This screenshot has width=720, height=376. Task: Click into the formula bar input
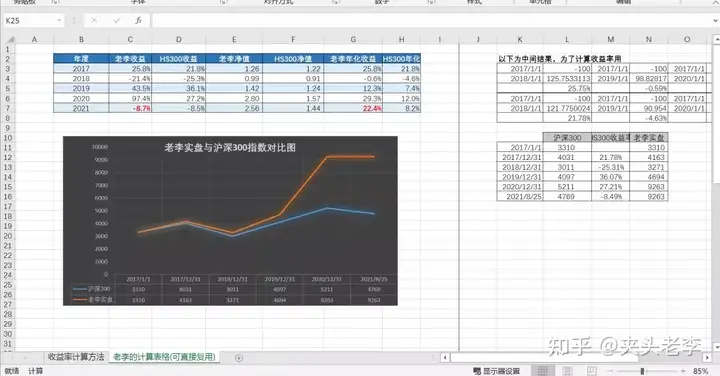432,21
